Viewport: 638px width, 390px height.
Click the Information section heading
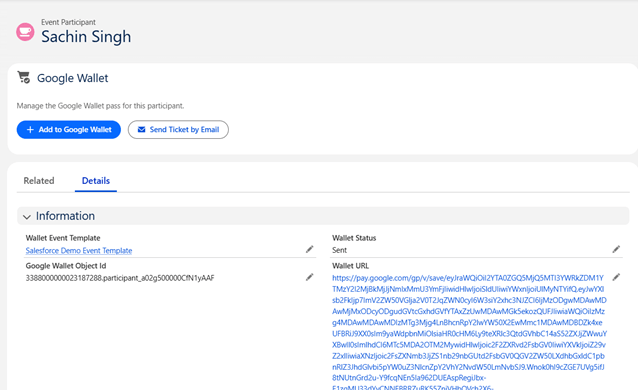click(65, 216)
